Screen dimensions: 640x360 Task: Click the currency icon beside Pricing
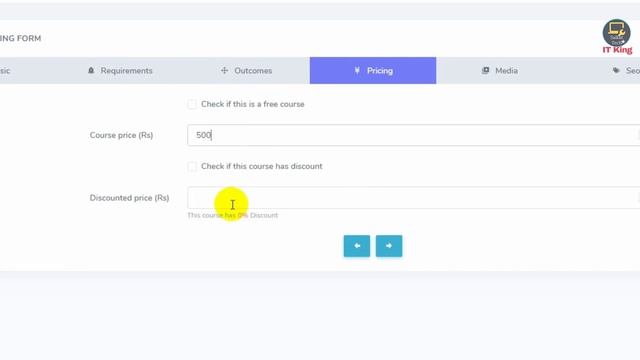tap(357, 71)
